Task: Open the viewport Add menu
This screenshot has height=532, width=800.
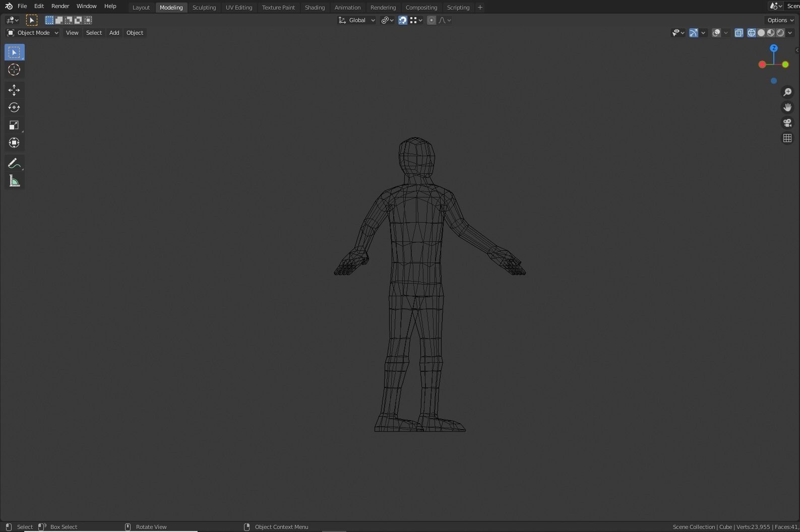Action: coord(114,33)
